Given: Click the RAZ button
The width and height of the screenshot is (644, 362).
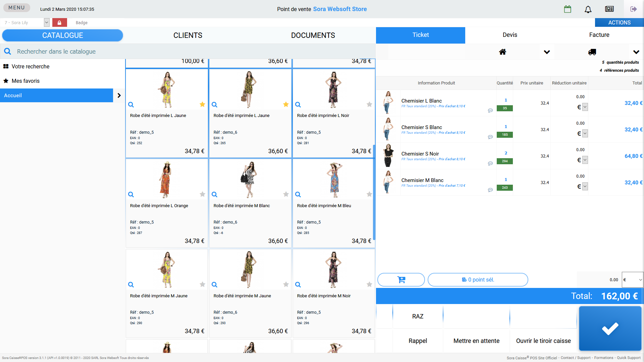Looking at the screenshot, I should pos(418,316).
